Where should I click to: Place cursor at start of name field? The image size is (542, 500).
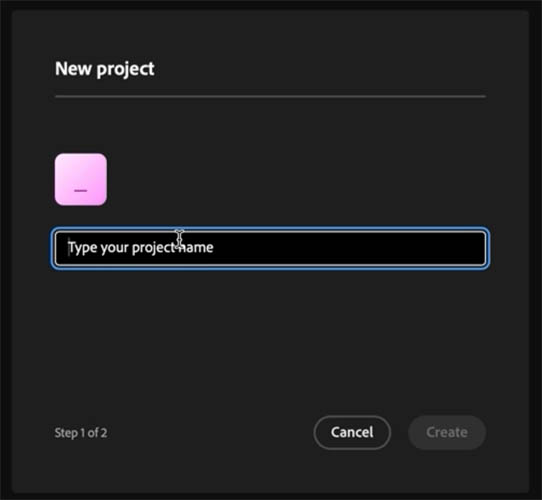point(69,248)
